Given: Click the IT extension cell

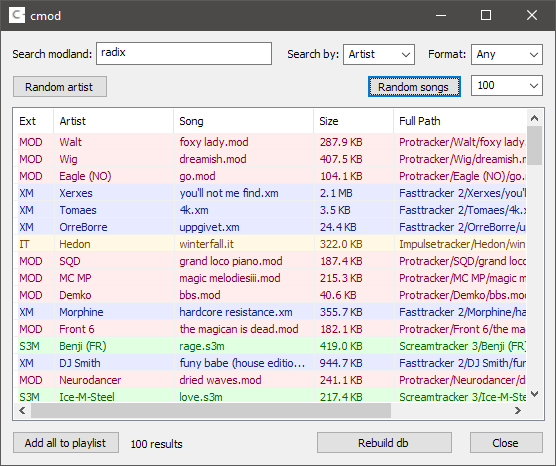Looking at the screenshot, I should click(24, 244).
